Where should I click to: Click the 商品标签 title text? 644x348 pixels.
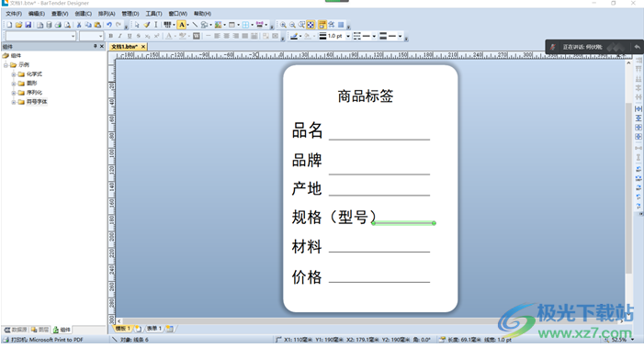pyautogui.click(x=365, y=96)
